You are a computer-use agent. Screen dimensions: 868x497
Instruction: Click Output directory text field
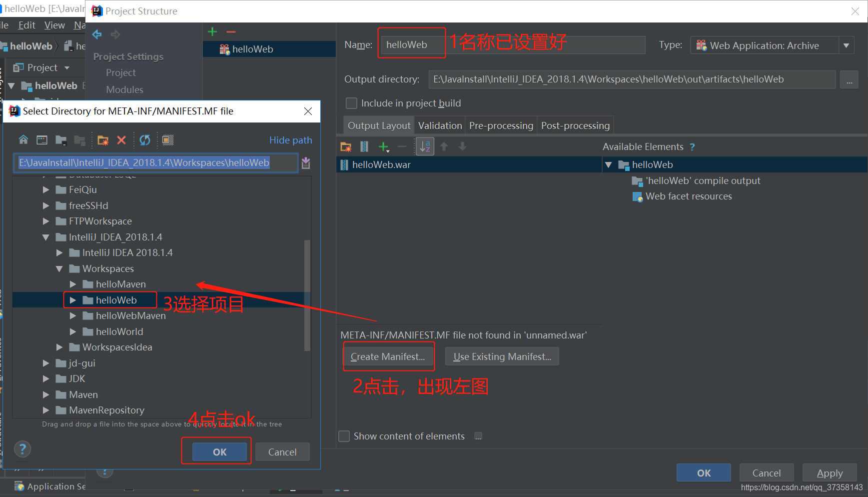(x=632, y=79)
